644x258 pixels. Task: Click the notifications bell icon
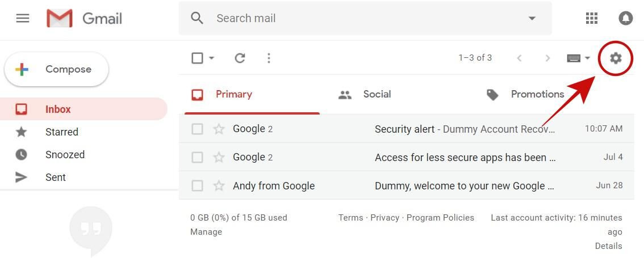click(x=625, y=18)
